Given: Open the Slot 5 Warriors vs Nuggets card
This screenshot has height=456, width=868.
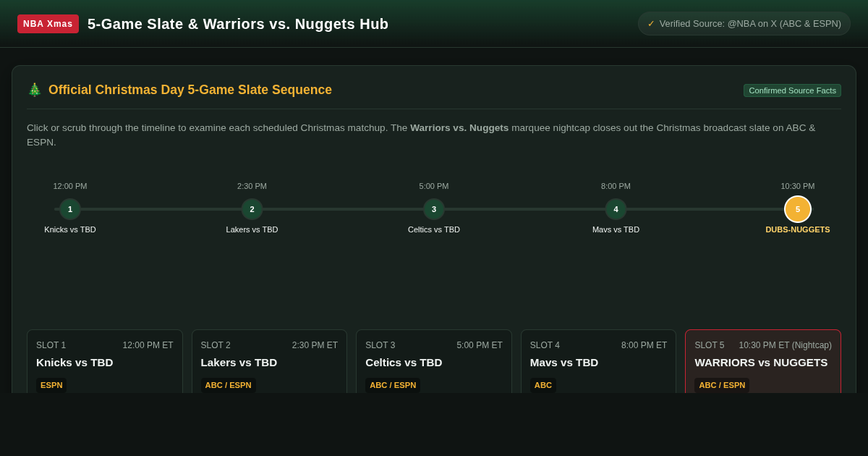Looking at the screenshot, I should point(763,361).
